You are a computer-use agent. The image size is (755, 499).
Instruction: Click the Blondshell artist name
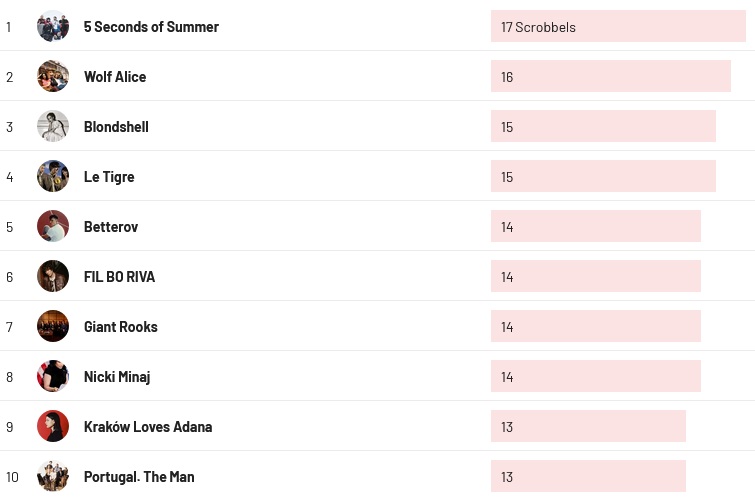click(x=116, y=127)
